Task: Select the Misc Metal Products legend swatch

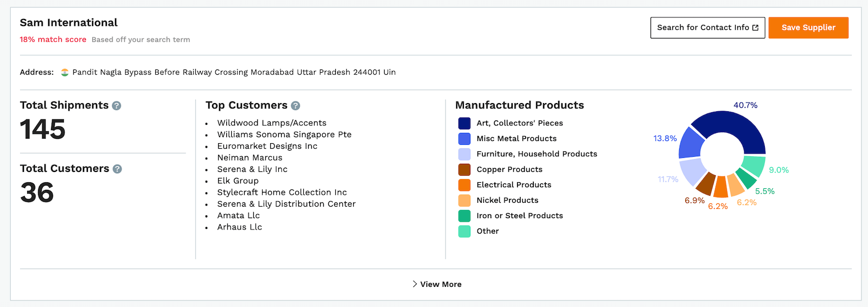Action: point(464,139)
